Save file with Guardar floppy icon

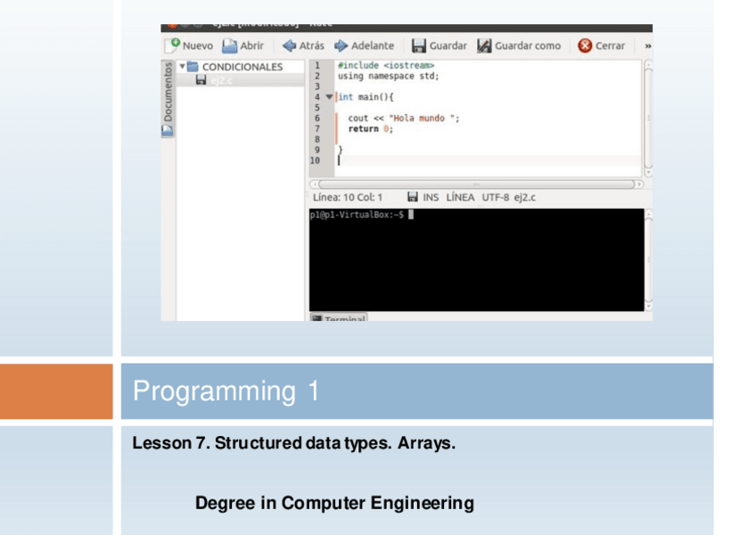coord(418,45)
